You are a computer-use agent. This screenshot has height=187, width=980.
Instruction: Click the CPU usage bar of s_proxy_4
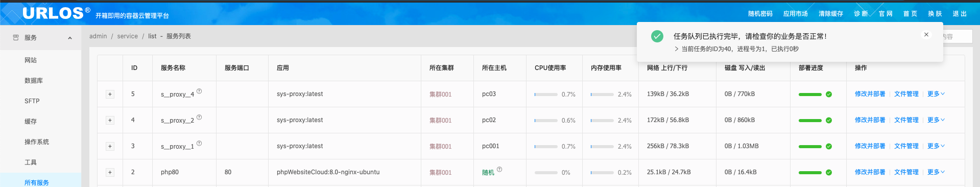click(x=546, y=95)
